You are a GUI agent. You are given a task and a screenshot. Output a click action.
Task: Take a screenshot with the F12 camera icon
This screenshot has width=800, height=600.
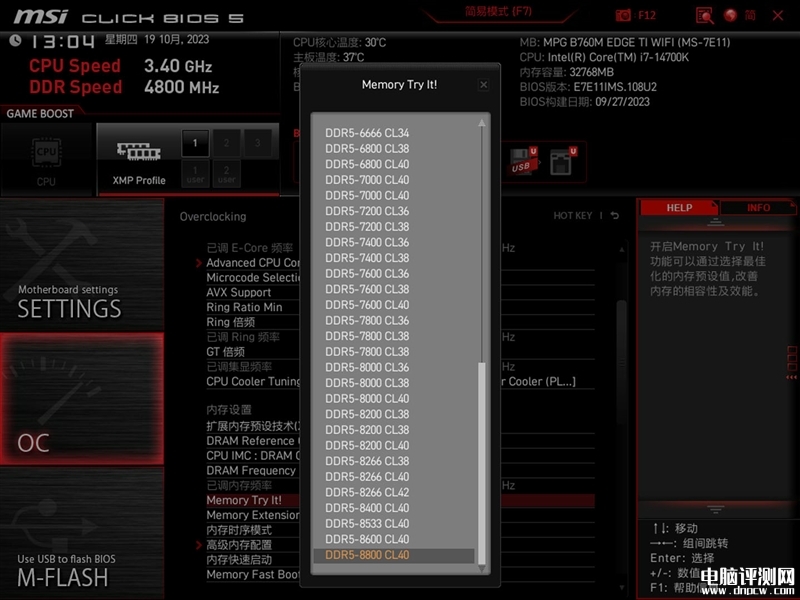pos(623,15)
